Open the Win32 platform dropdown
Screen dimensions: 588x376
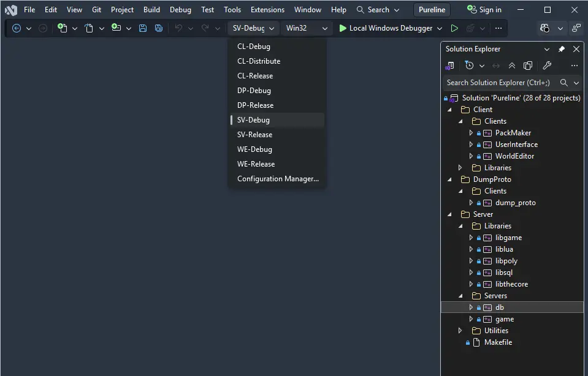pyautogui.click(x=307, y=28)
